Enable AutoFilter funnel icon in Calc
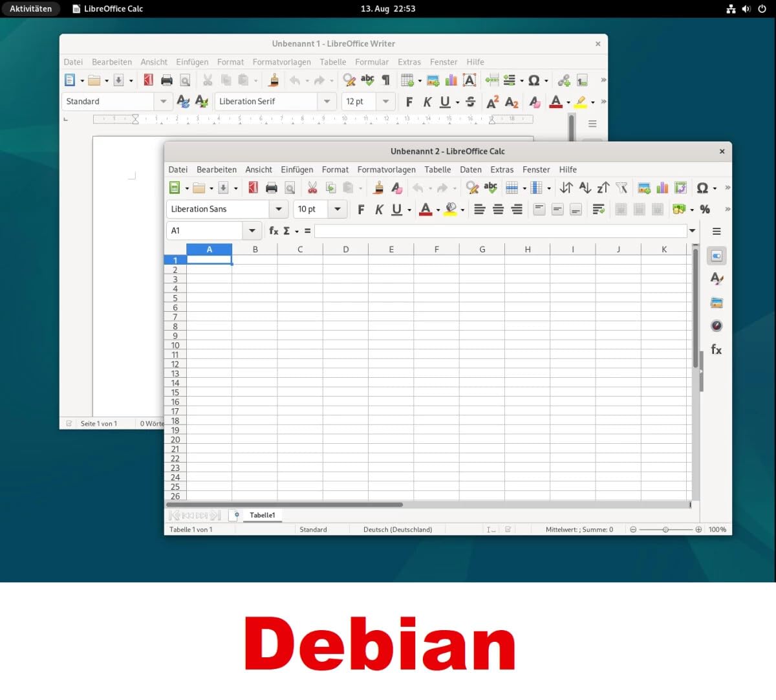 (x=621, y=188)
